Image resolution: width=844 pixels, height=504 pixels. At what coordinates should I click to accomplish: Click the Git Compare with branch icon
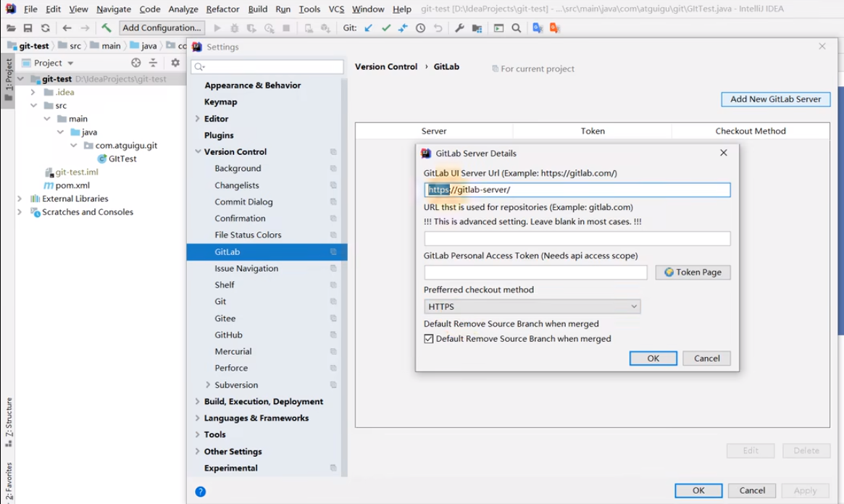403,28
